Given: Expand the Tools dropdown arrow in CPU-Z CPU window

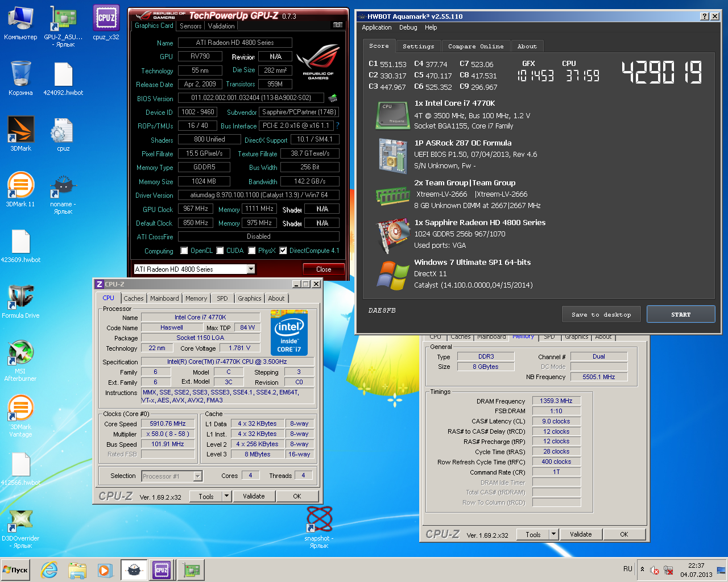Looking at the screenshot, I should (227, 496).
